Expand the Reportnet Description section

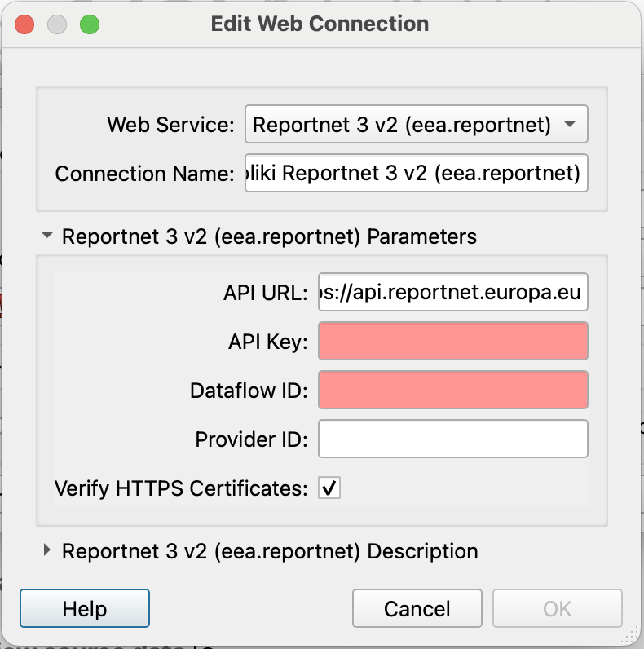(47, 550)
